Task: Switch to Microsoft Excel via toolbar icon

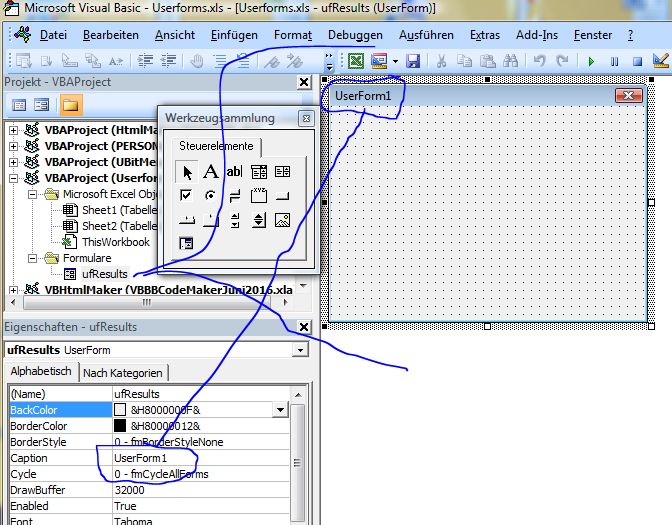Action: (356, 61)
